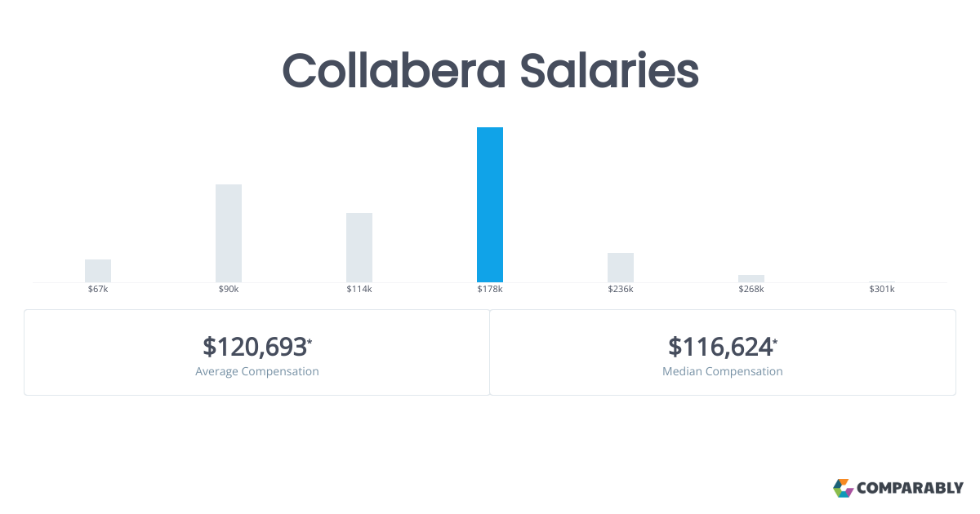This screenshot has width=980, height=514.
Task: Click the Comparably logo icon
Action: coord(843,488)
